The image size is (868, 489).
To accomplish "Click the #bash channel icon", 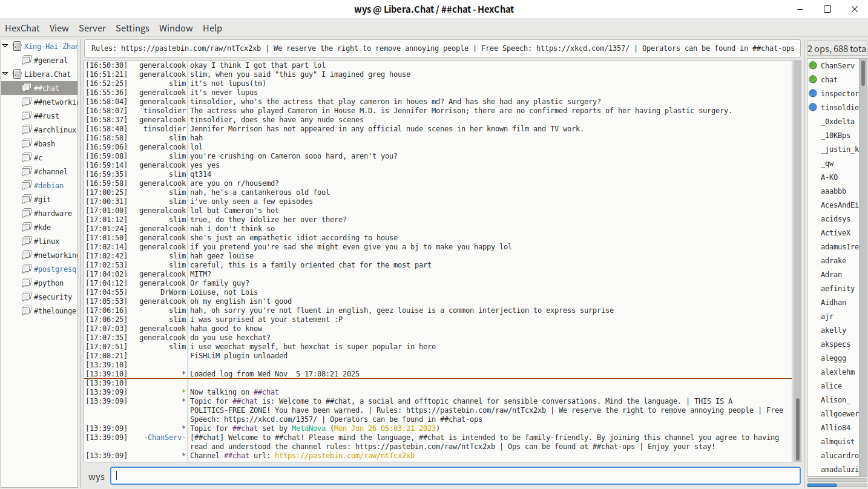I will (27, 143).
